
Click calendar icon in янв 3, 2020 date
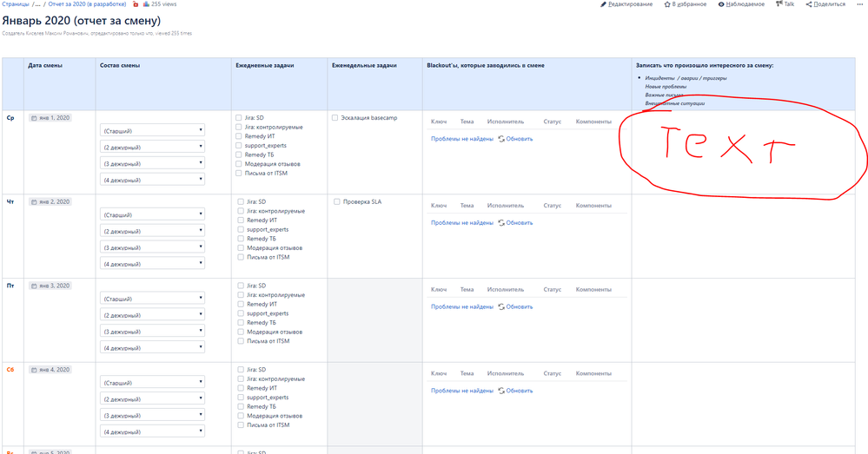[x=35, y=286]
